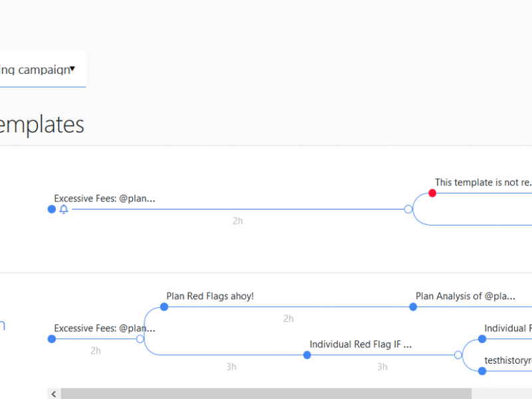Image resolution: width=532 pixels, height=399 pixels.
Task: Click the 'testhistoryr...' step label
Action: click(508, 360)
